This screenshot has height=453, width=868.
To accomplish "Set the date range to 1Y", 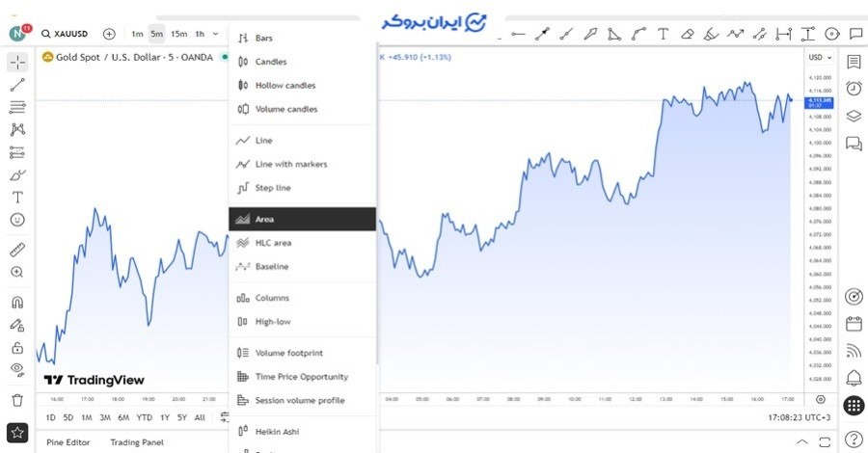I will point(165,417).
